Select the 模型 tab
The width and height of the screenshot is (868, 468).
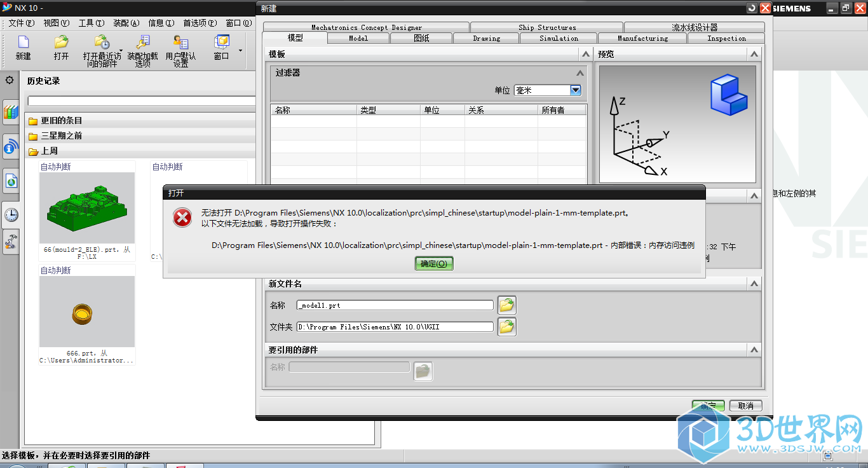295,38
